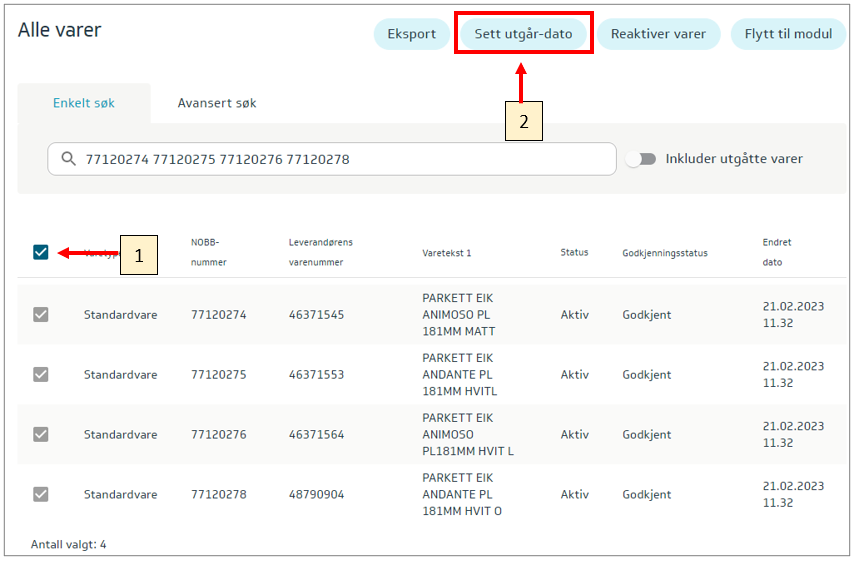Click the Reaktiver varer button
The height and width of the screenshot is (563, 855).
click(x=658, y=34)
